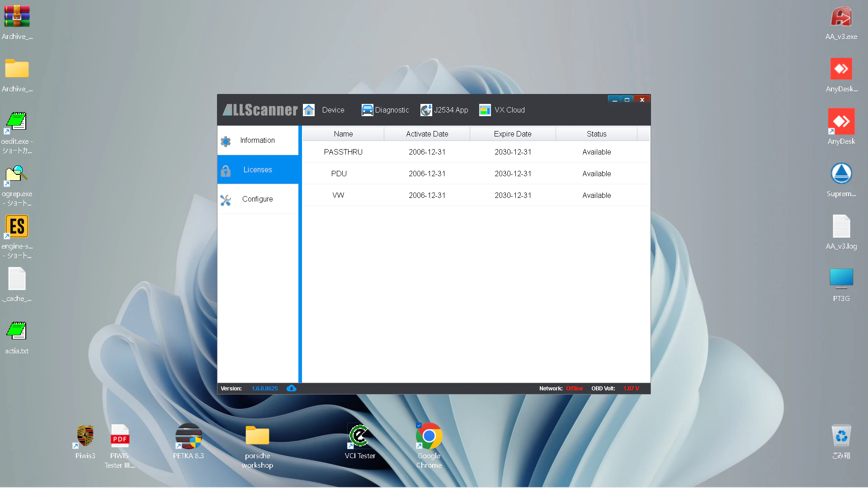
Task: Click the Licenses padlock icon
Action: pyautogui.click(x=226, y=170)
